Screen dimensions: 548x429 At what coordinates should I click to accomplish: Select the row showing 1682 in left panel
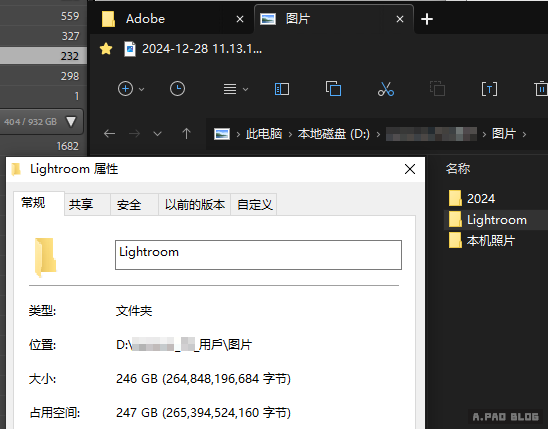click(43, 146)
